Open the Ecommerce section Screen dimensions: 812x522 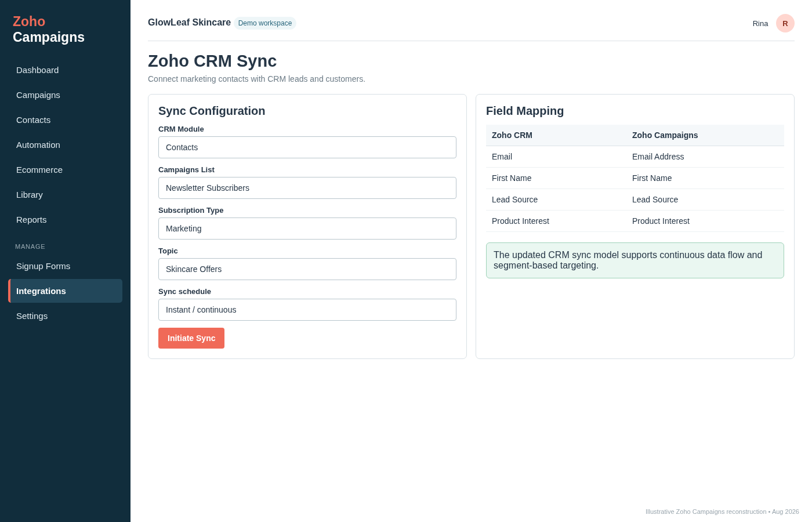point(65,170)
